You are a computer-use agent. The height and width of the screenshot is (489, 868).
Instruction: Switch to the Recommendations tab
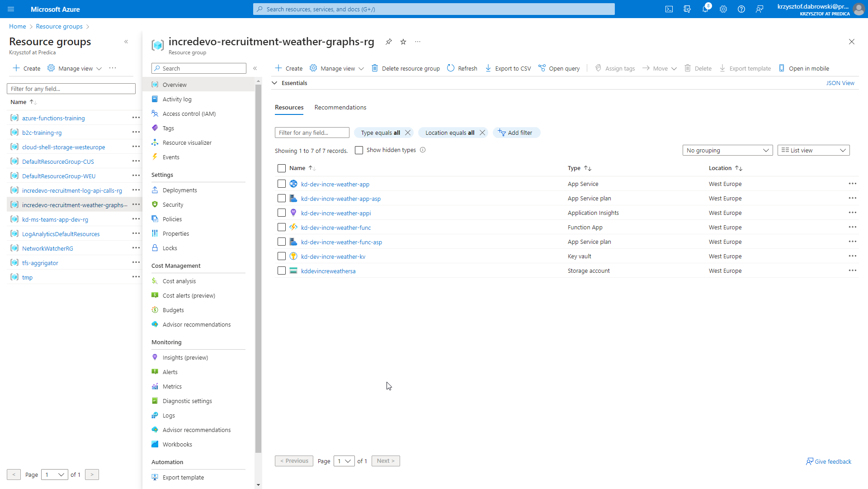pos(340,107)
